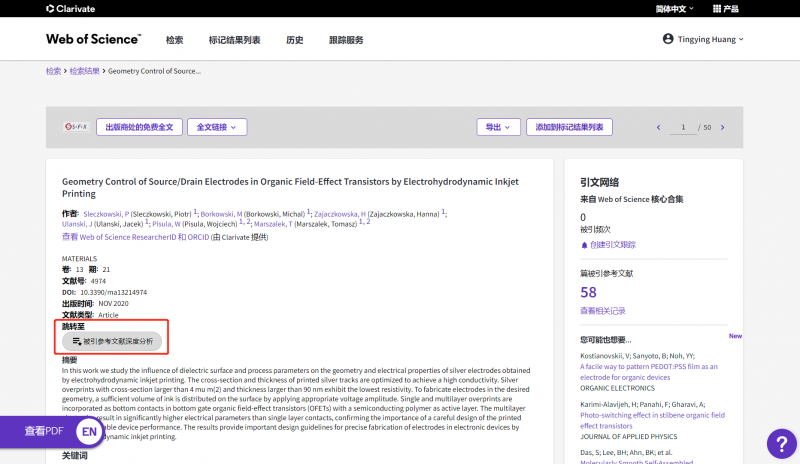Open the 58 cited references link
This screenshot has width=800, height=464.
[588, 292]
